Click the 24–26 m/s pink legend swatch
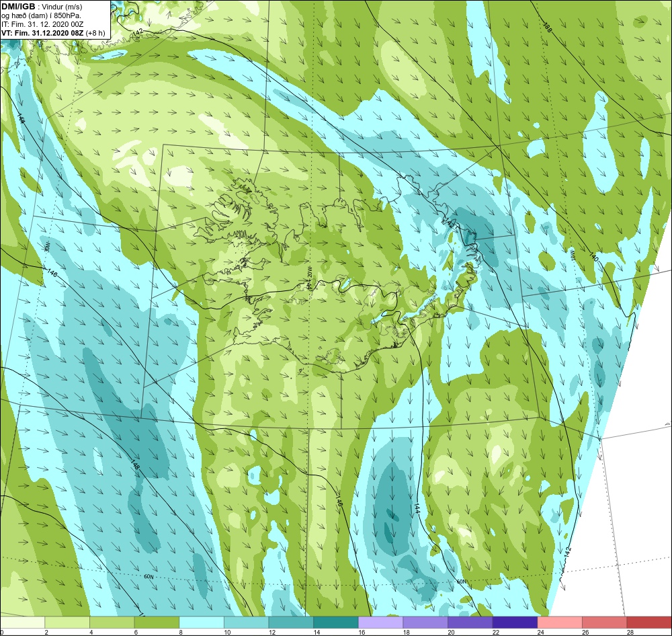 (560, 623)
